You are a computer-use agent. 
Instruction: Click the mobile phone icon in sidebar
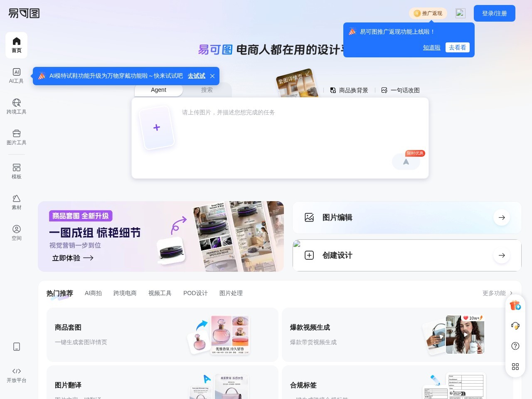pyautogui.click(x=17, y=347)
